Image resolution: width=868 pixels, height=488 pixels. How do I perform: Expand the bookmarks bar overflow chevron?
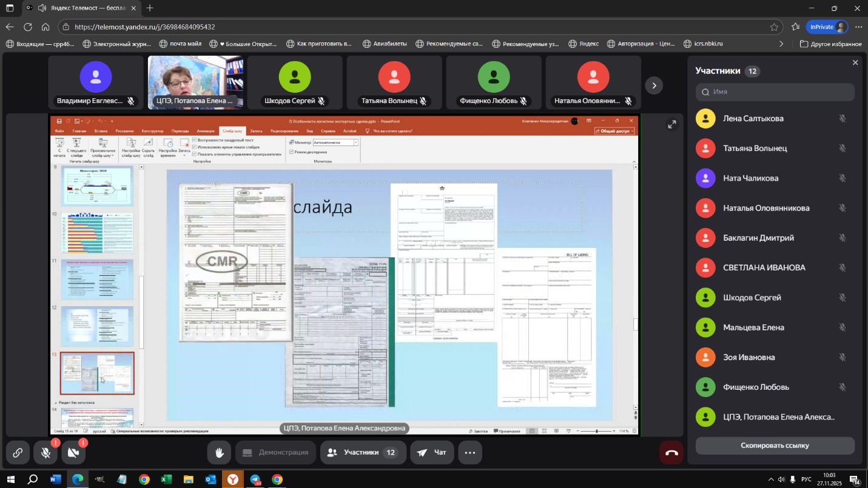click(x=781, y=44)
